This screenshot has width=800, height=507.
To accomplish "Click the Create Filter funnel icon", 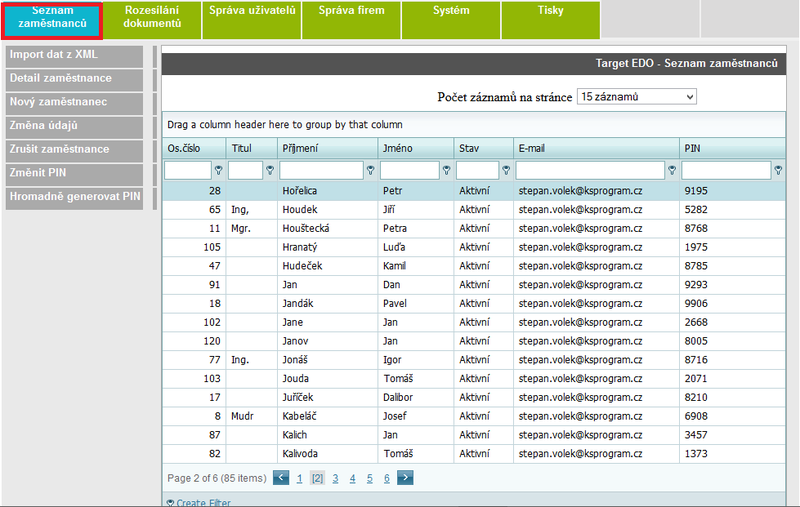I will pos(170,503).
